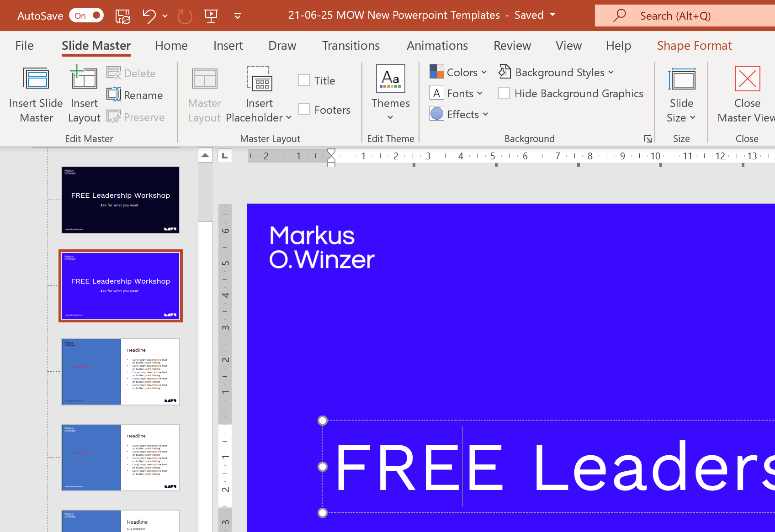Select the first blue Headline layout thumbnail
This screenshot has width=775, height=532.
pos(121,372)
